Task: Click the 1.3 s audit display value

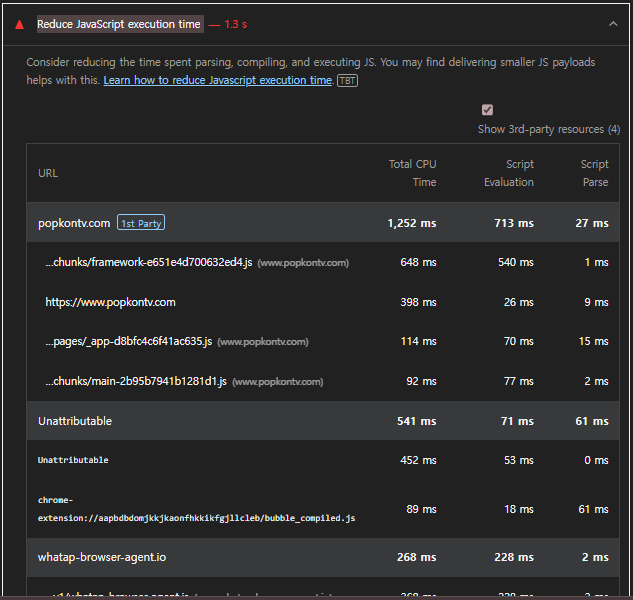Action: (x=235, y=24)
